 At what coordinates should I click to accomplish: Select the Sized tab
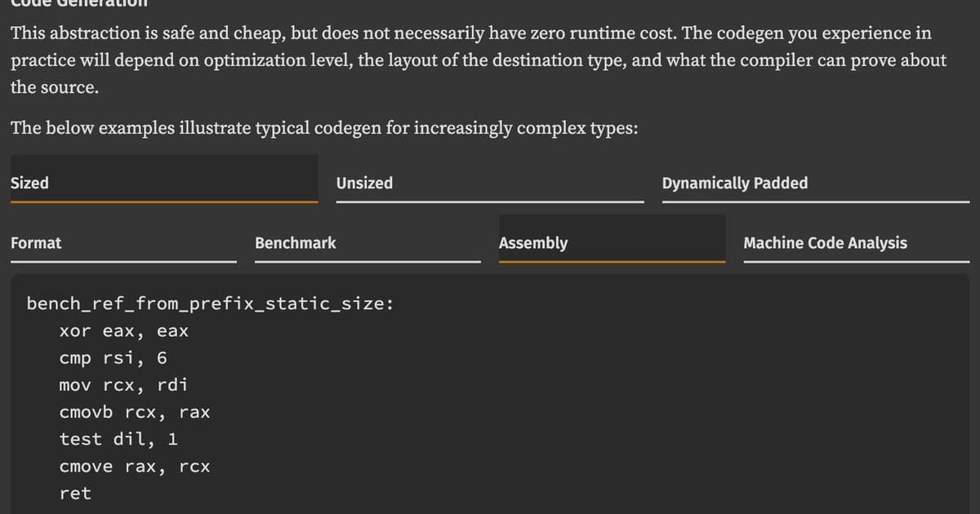(x=29, y=183)
